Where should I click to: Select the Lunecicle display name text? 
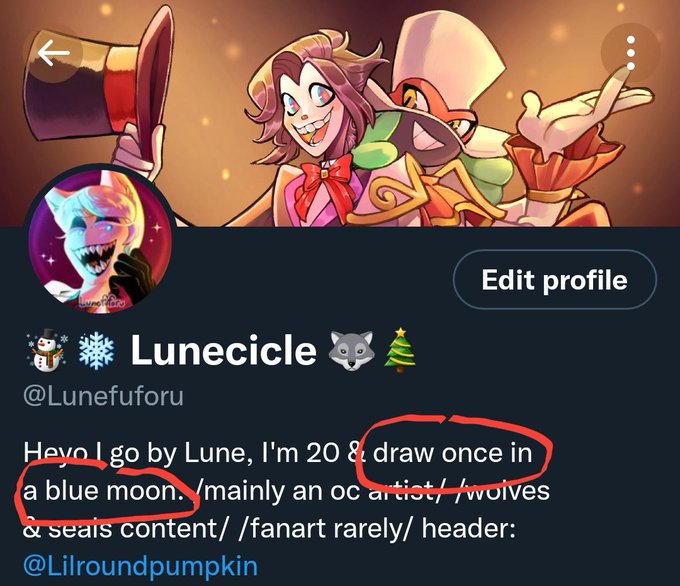[223, 350]
